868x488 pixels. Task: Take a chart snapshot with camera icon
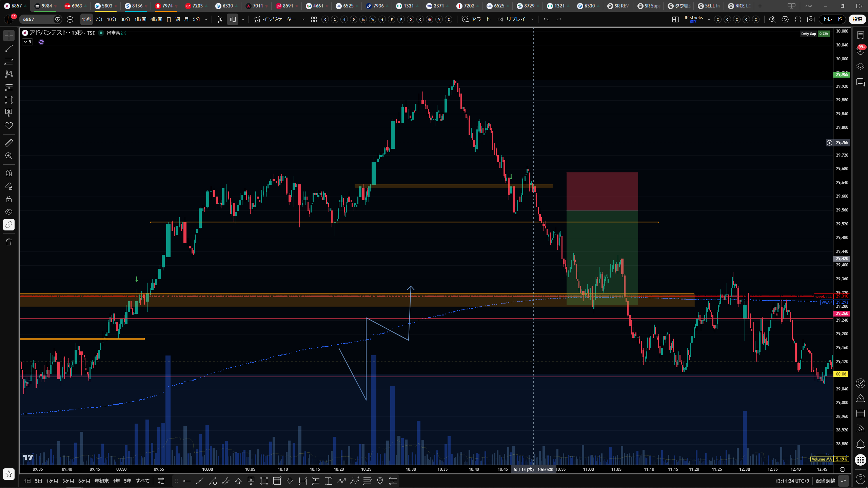coord(811,19)
